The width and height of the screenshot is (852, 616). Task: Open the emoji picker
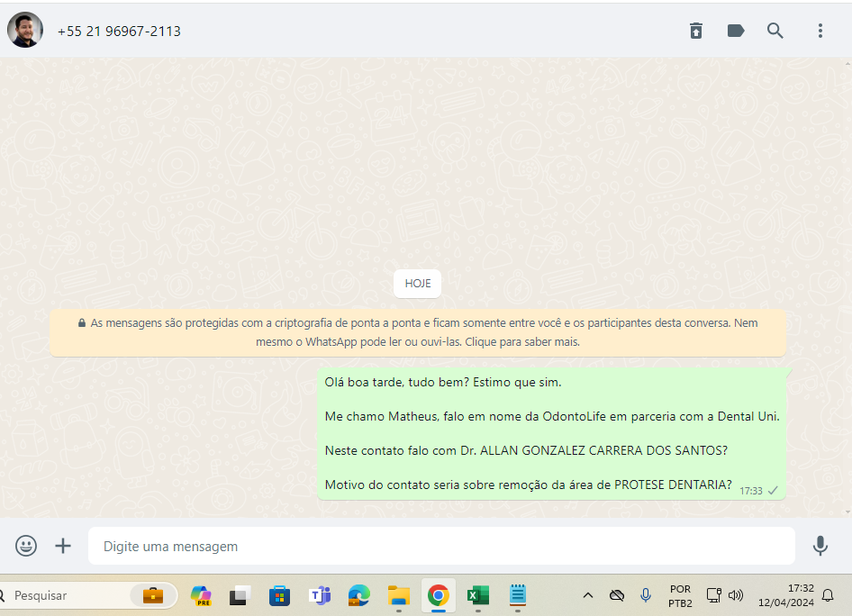coord(26,546)
